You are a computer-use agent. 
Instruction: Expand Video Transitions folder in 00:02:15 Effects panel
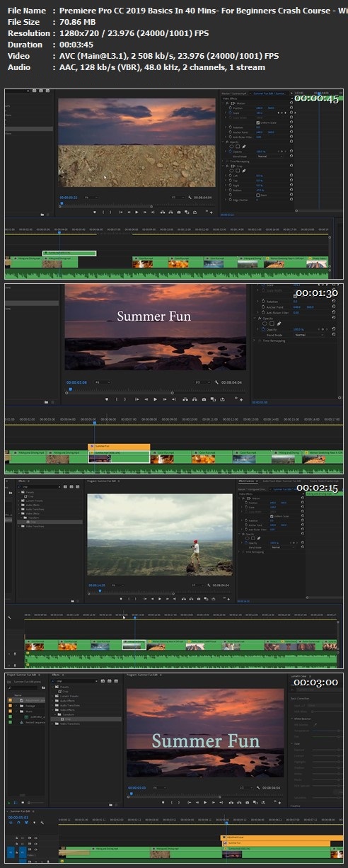click(x=20, y=526)
